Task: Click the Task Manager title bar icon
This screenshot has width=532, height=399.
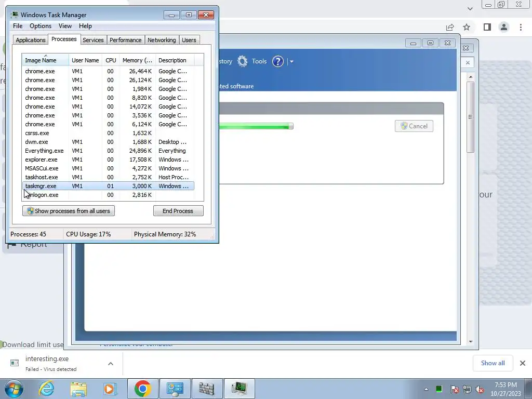Action: [x=15, y=15]
